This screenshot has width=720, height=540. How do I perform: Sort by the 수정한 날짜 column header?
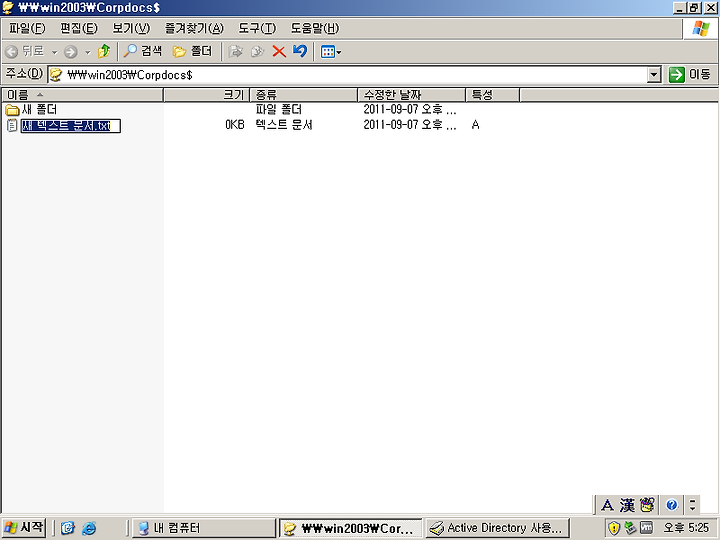click(x=411, y=95)
